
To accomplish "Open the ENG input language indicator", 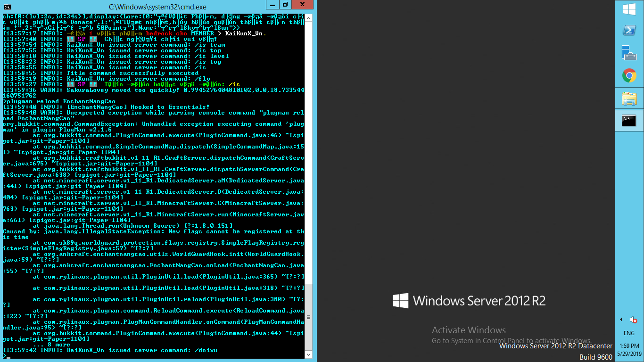I will click(x=629, y=333).
